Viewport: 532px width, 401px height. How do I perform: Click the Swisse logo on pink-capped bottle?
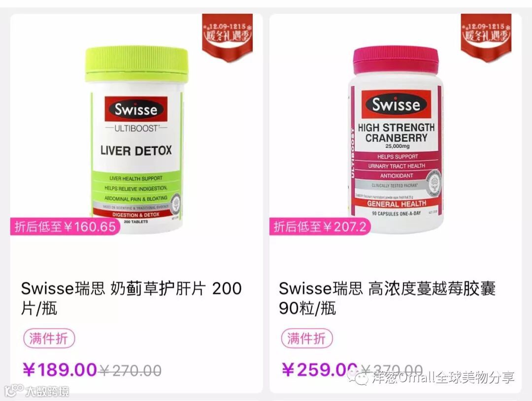(x=396, y=104)
